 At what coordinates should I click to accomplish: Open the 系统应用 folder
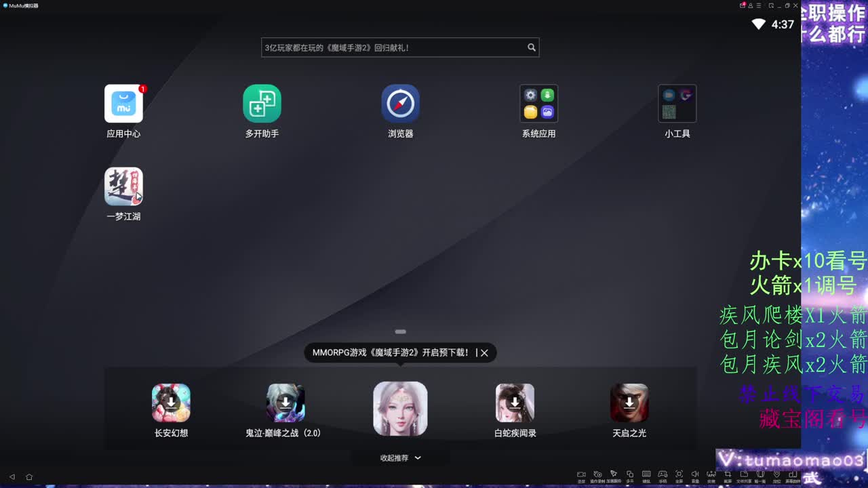pos(538,104)
